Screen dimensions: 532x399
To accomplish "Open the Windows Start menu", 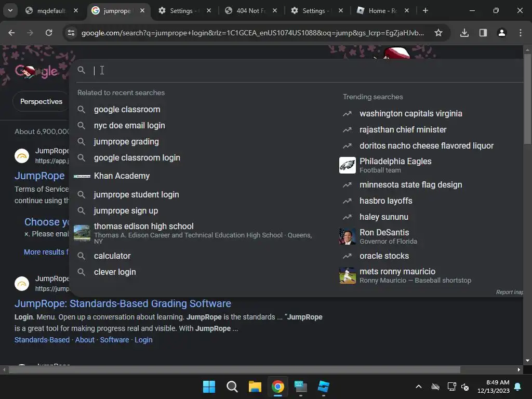I will pyautogui.click(x=209, y=387).
